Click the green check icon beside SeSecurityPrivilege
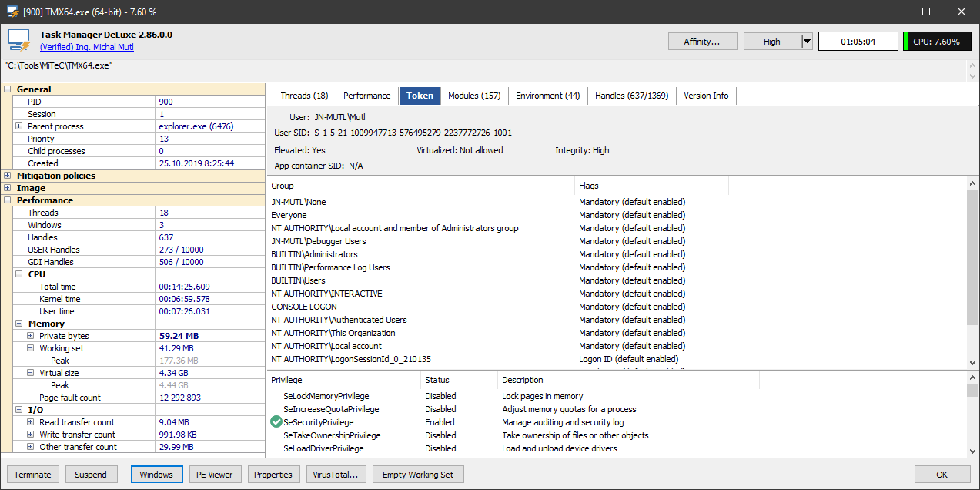The width and height of the screenshot is (980, 490). click(x=276, y=422)
